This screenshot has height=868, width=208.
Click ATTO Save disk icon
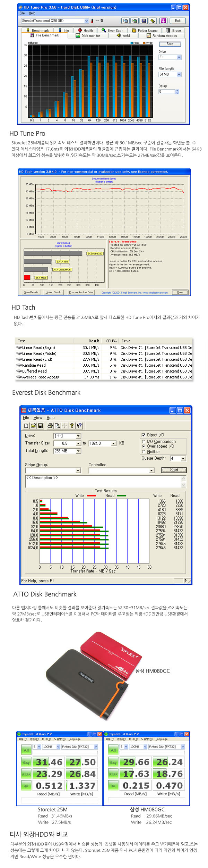point(40,426)
